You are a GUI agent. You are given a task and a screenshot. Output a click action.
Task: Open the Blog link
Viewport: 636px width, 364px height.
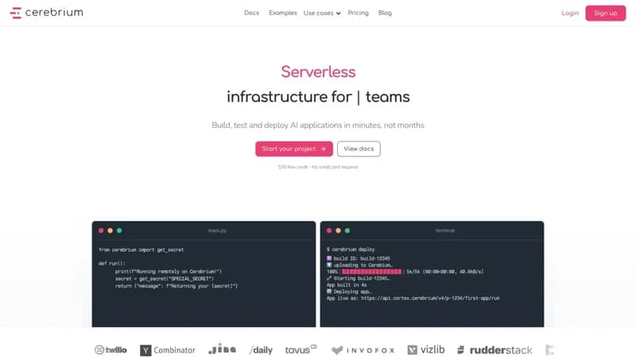385,13
